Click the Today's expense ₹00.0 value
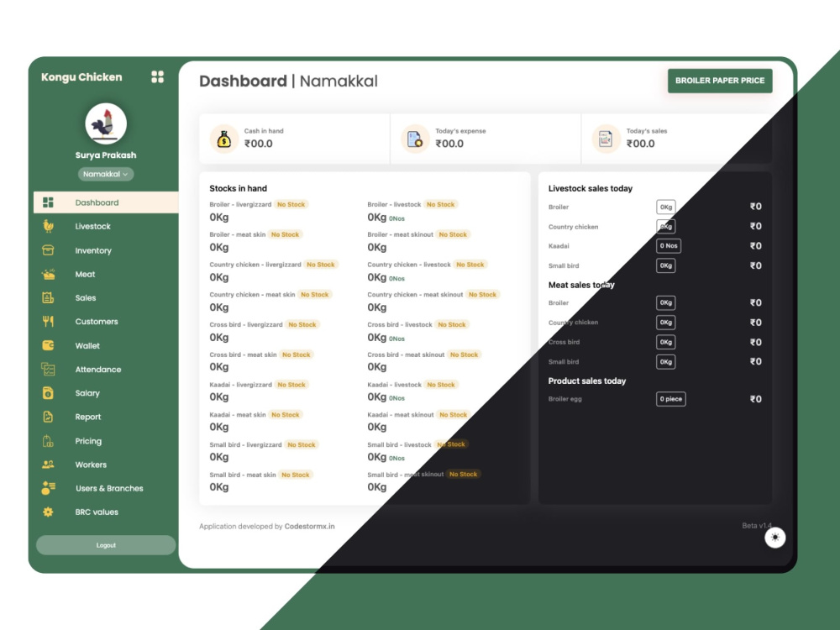Screen dimensions: 840x630 (449, 144)
